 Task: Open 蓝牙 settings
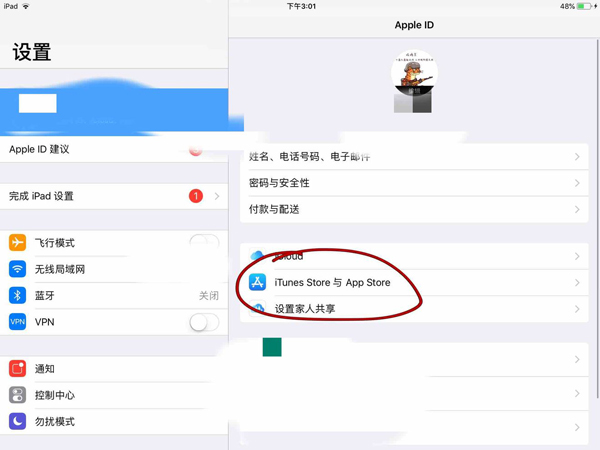(114, 295)
